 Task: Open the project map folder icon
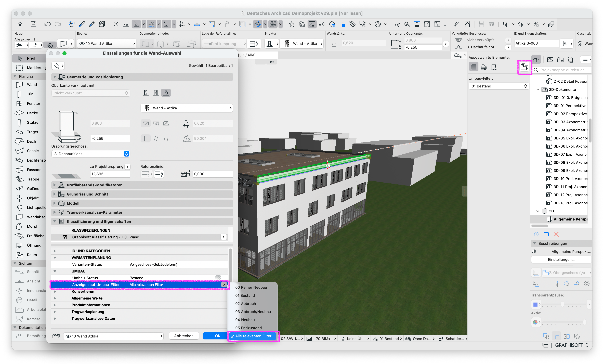click(x=536, y=60)
